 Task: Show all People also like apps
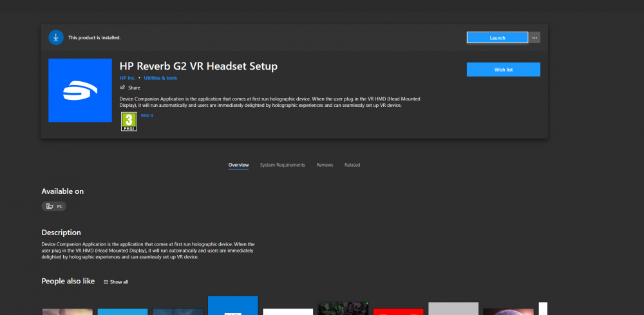pyautogui.click(x=116, y=282)
